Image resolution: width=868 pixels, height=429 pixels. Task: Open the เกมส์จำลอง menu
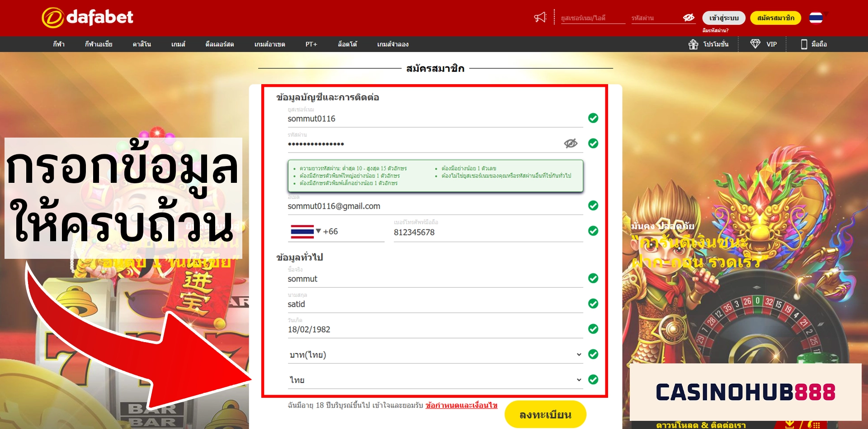pyautogui.click(x=393, y=44)
